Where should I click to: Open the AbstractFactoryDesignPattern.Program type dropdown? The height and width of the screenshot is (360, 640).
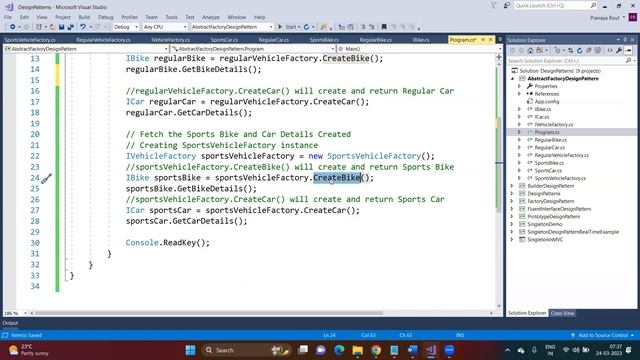click(x=253, y=49)
